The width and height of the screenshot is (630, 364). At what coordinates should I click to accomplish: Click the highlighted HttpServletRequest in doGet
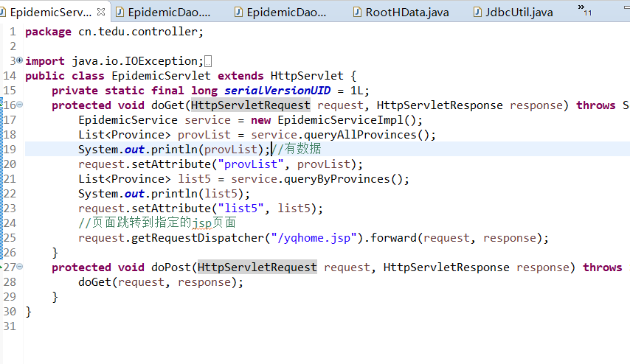pyautogui.click(x=250, y=105)
